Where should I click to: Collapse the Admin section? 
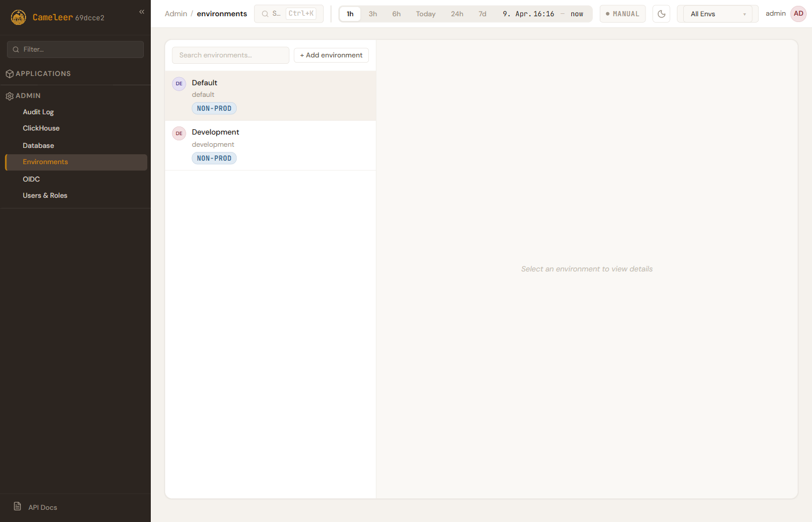tap(28, 96)
